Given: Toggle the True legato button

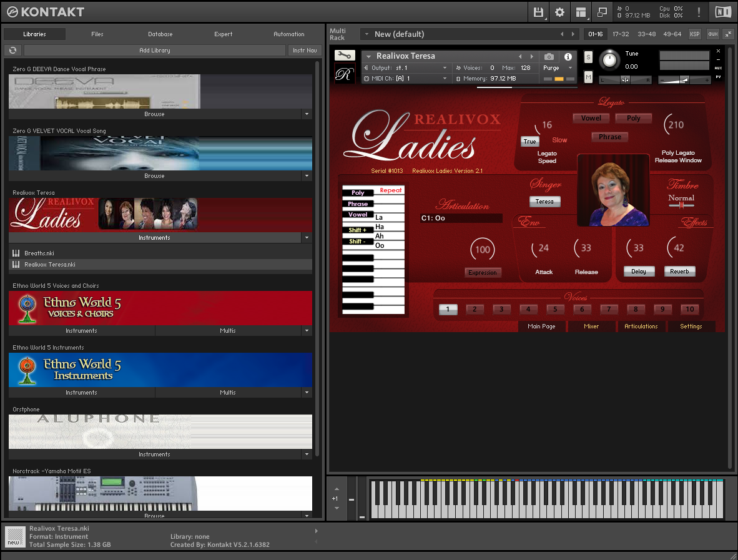Looking at the screenshot, I should coord(529,142).
